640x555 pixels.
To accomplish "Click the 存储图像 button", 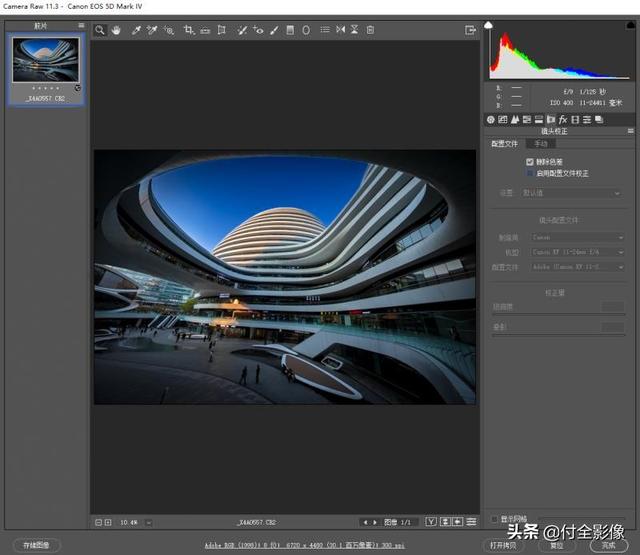I will click(x=35, y=545).
